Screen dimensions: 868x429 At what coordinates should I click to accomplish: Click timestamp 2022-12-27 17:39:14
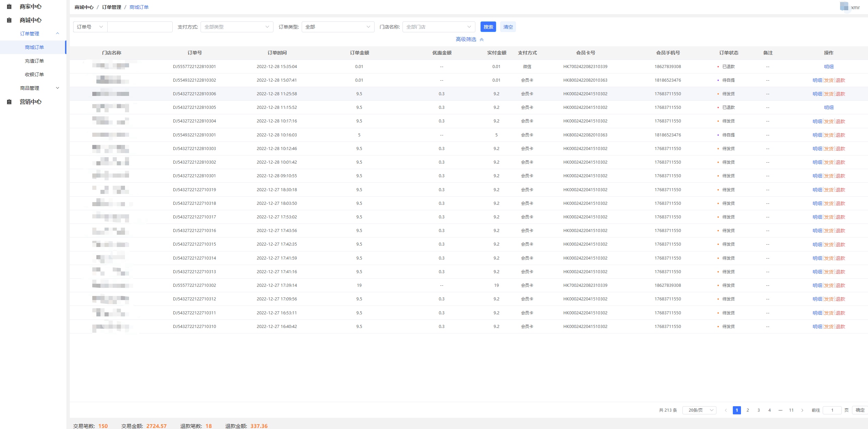click(277, 285)
